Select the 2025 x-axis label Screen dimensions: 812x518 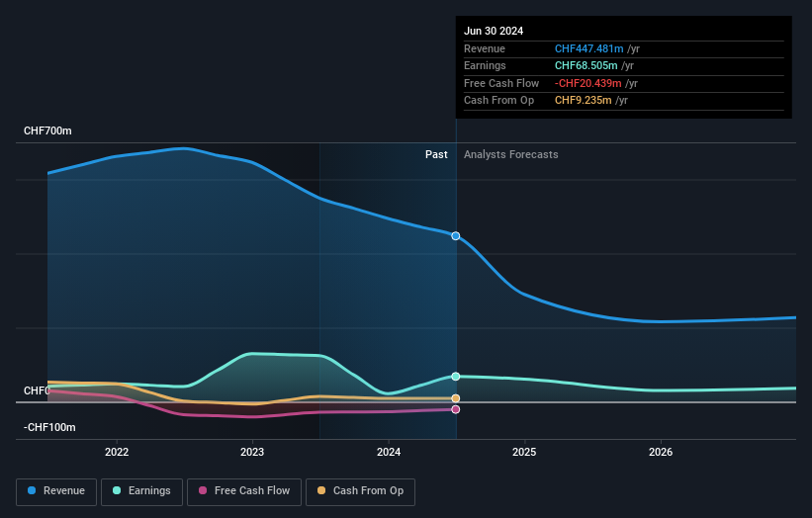coord(524,452)
